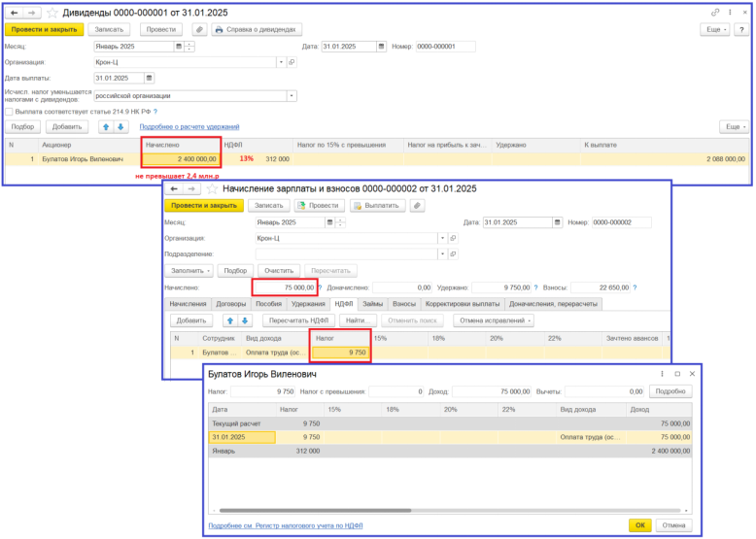Open calendar for Месяц in Дивиденды window

tap(179, 47)
